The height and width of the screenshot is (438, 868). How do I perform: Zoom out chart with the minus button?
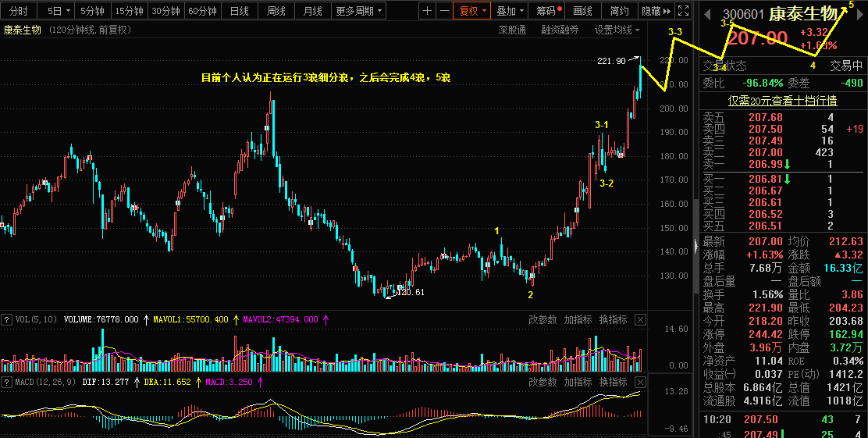[x=444, y=10]
